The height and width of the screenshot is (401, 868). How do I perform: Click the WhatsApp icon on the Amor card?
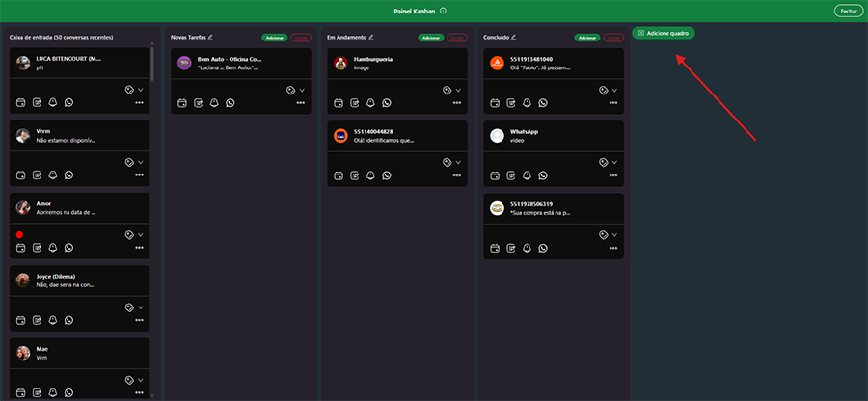point(68,249)
